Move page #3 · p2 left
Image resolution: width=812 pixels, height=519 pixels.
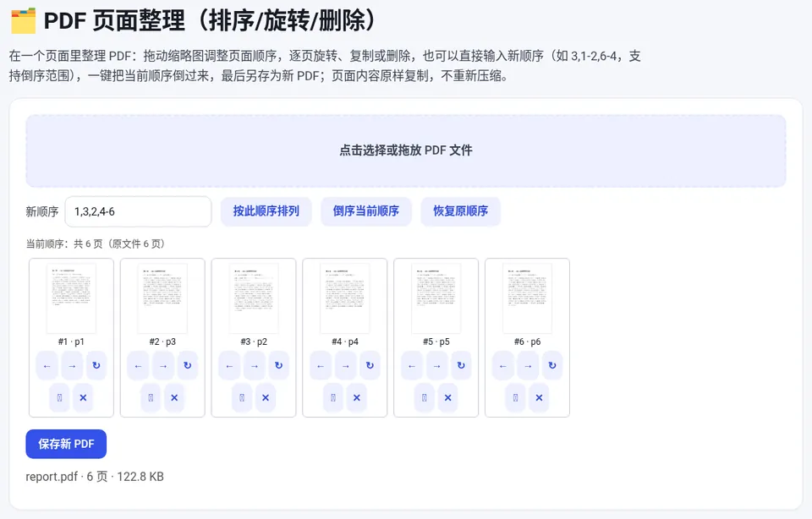(229, 366)
